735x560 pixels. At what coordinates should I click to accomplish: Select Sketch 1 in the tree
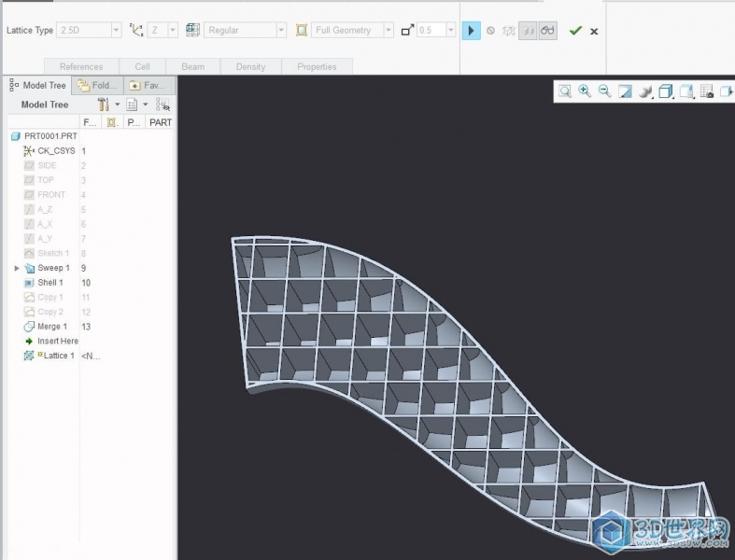pyautogui.click(x=47, y=253)
